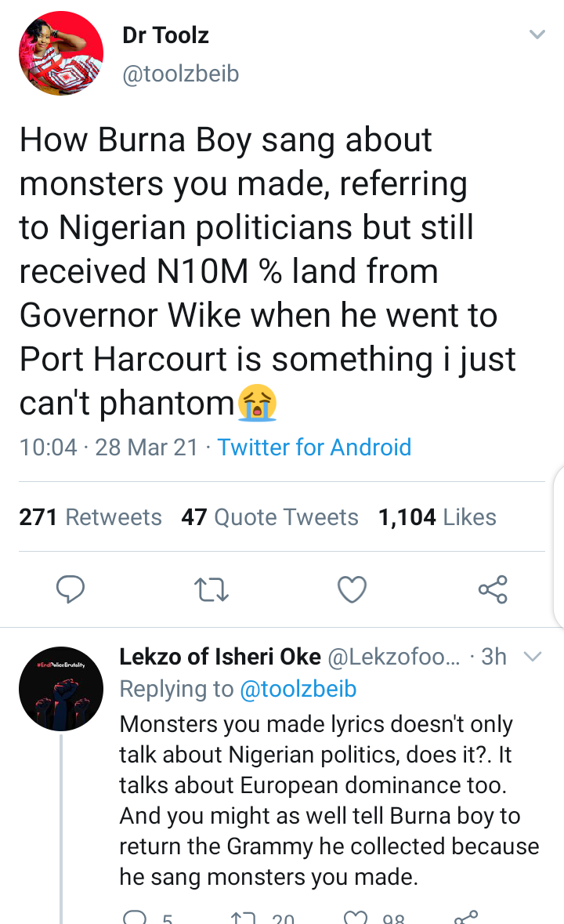Show the 1,104 Likes list
The width and height of the screenshot is (564, 924).
pos(436,517)
